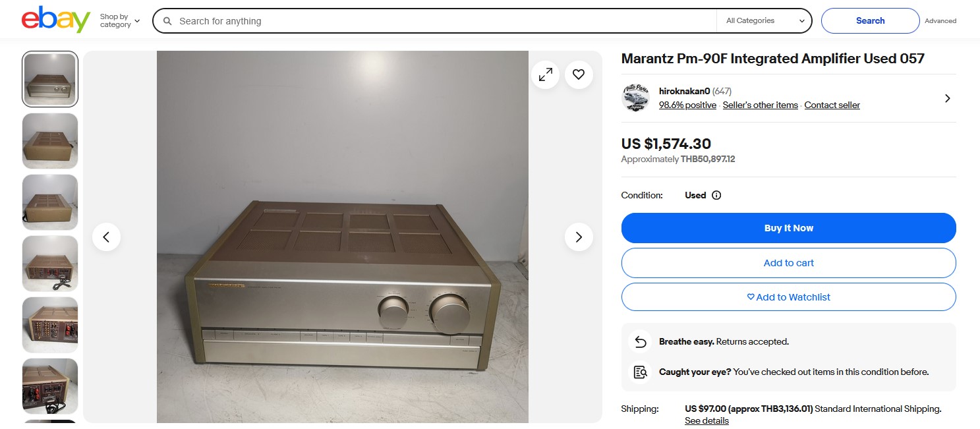The height and width of the screenshot is (429, 980).
Task: Click the Buy It Now button
Action: point(788,228)
